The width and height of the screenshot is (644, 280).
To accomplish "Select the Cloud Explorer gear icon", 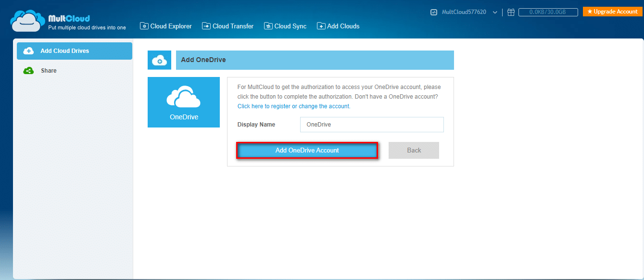I will coord(144,26).
